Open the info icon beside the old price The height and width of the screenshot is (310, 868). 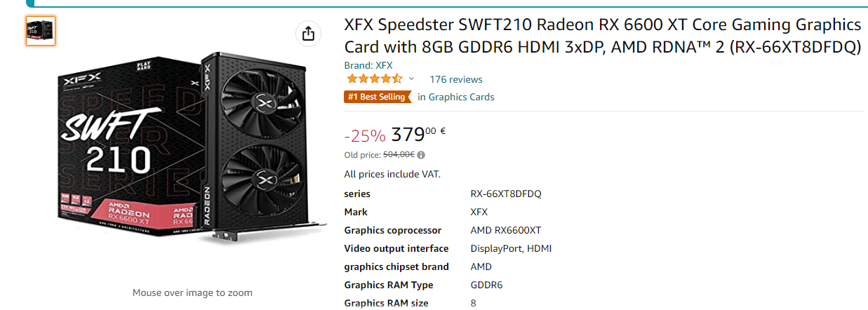coord(421,155)
